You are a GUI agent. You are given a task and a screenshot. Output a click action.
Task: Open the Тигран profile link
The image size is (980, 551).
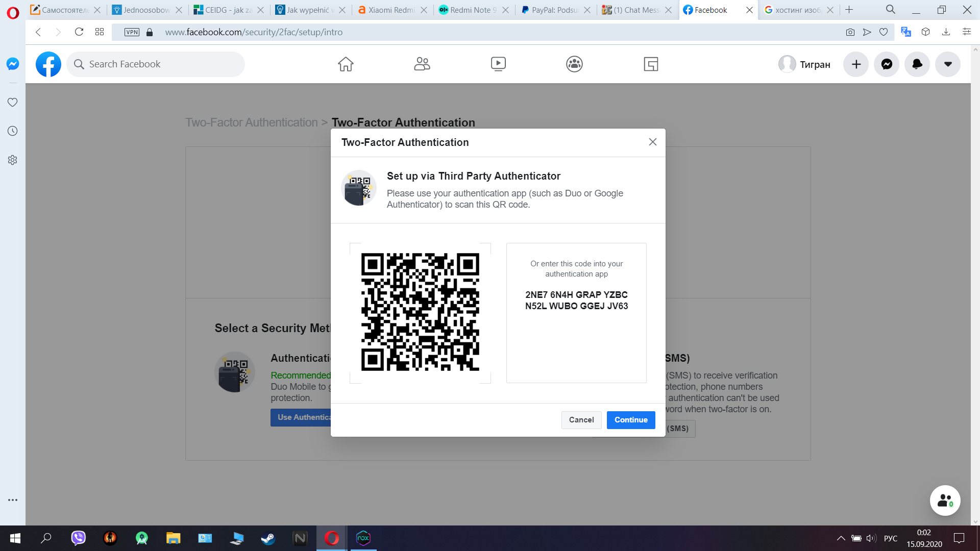805,64
